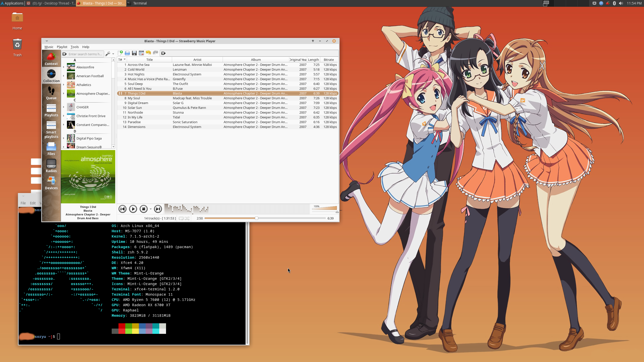Click the play button
644x362 pixels.
[x=133, y=209]
